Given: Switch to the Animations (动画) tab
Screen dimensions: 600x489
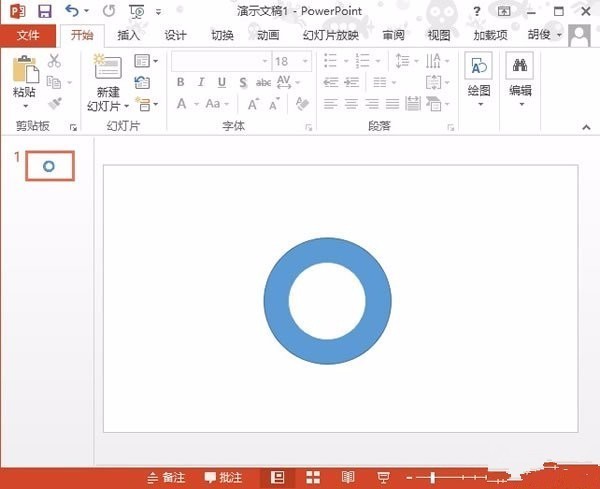Looking at the screenshot, I should [x=268, y=35].
